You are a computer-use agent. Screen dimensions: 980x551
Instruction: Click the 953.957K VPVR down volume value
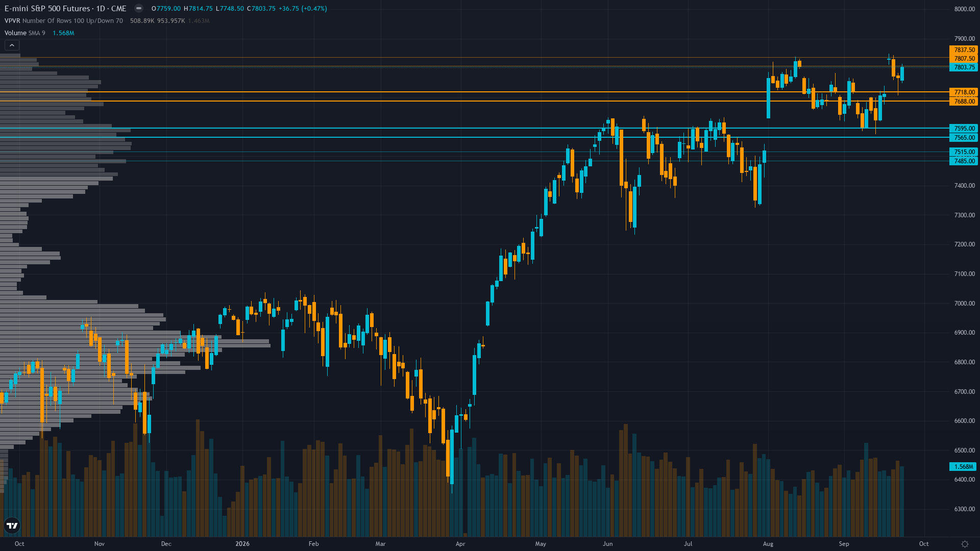point(171,21)
